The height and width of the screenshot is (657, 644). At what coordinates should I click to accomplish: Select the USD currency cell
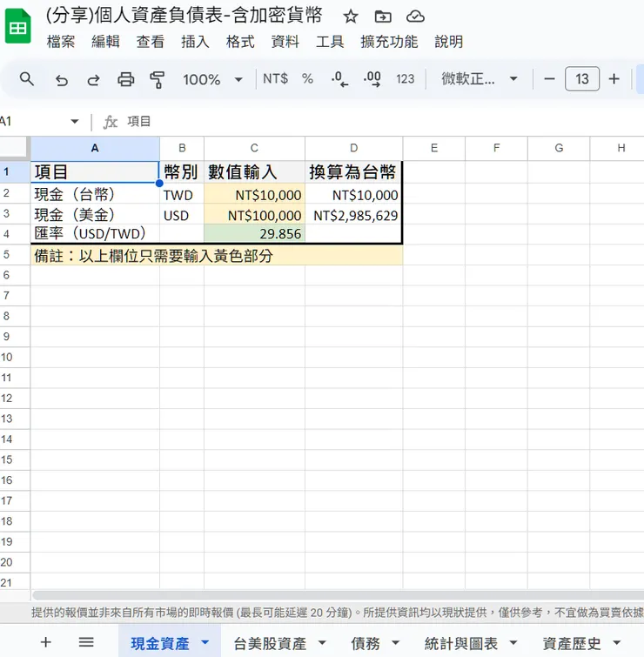(x=182, y=215)
